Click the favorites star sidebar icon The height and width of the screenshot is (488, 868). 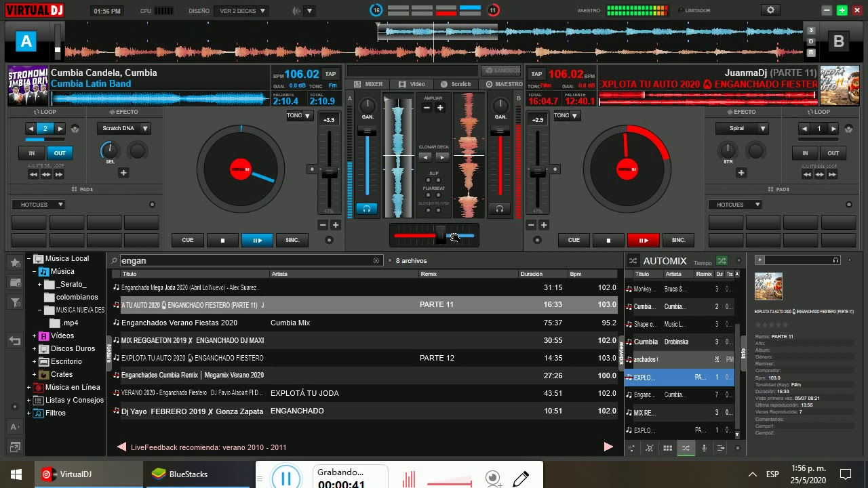(15, 262)
